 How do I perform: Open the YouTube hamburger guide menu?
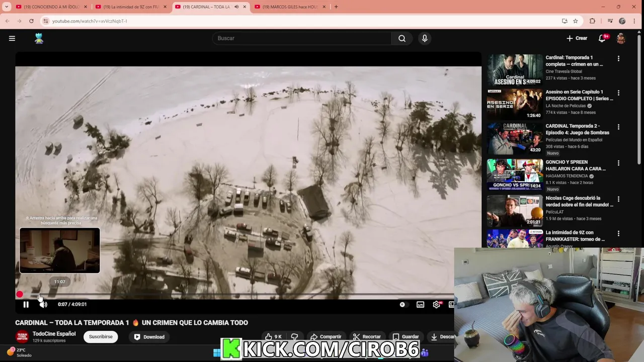point(12,38)
